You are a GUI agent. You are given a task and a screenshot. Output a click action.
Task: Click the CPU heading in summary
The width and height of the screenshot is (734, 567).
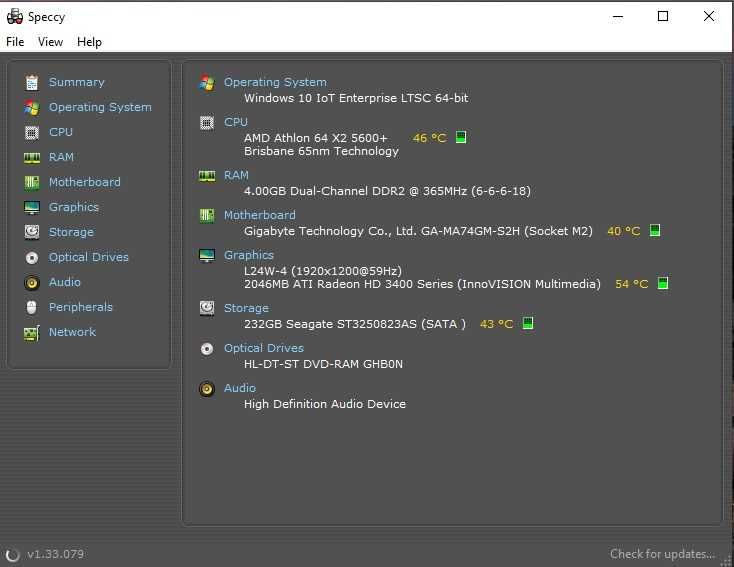click(235, 122)
